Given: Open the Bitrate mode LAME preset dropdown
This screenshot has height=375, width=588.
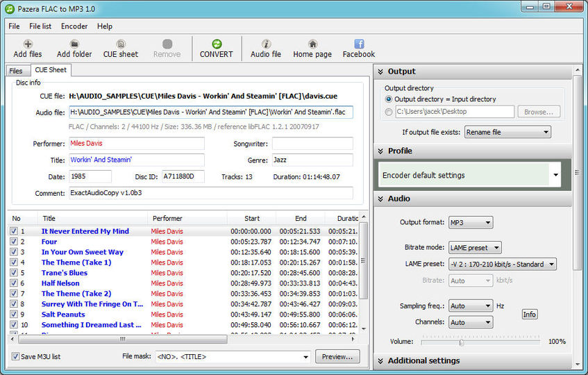Looking at the screenshot, I should click(475, 247).
